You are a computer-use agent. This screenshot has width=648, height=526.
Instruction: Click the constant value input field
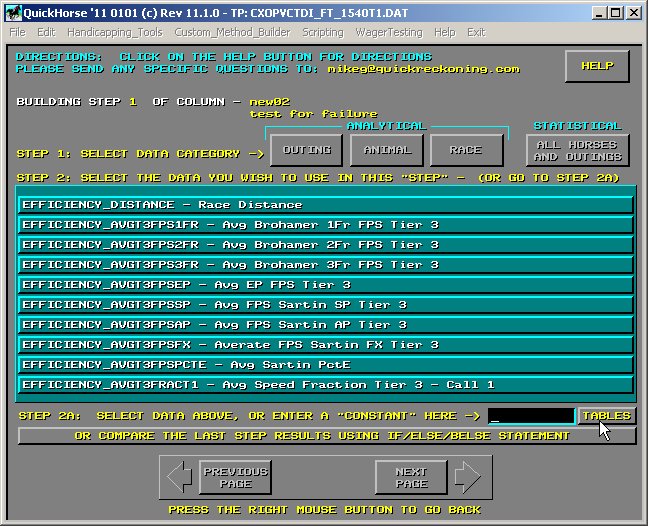click(x=531, y=415)
